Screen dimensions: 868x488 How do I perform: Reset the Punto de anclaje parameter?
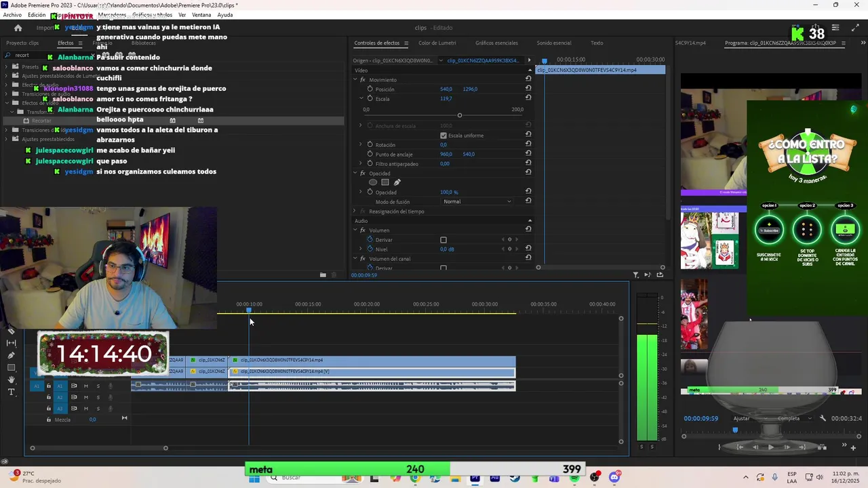click(x=528, y=154)
